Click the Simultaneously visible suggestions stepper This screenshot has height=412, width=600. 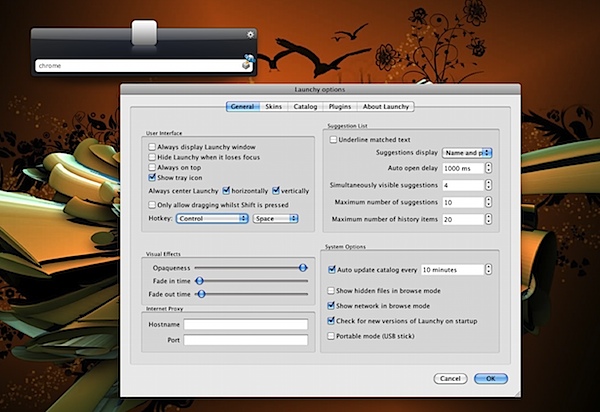pyautogui.click(x=488, y=185)
